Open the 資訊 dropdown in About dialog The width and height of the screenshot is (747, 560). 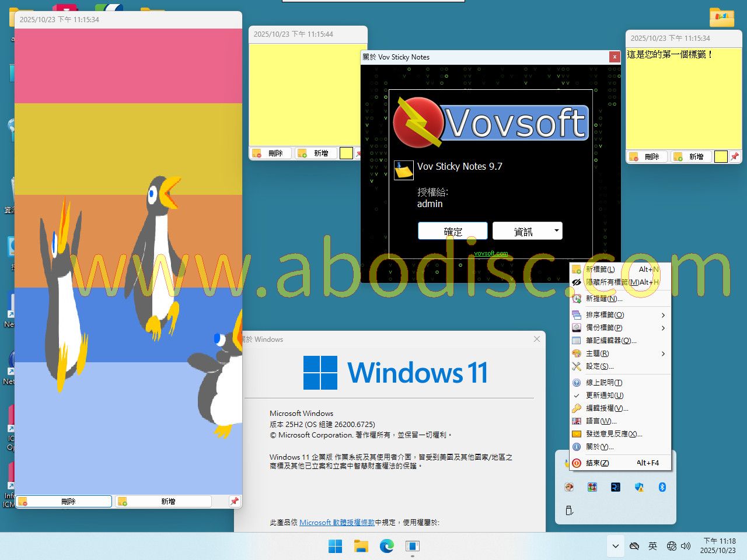tap(556, 231)
